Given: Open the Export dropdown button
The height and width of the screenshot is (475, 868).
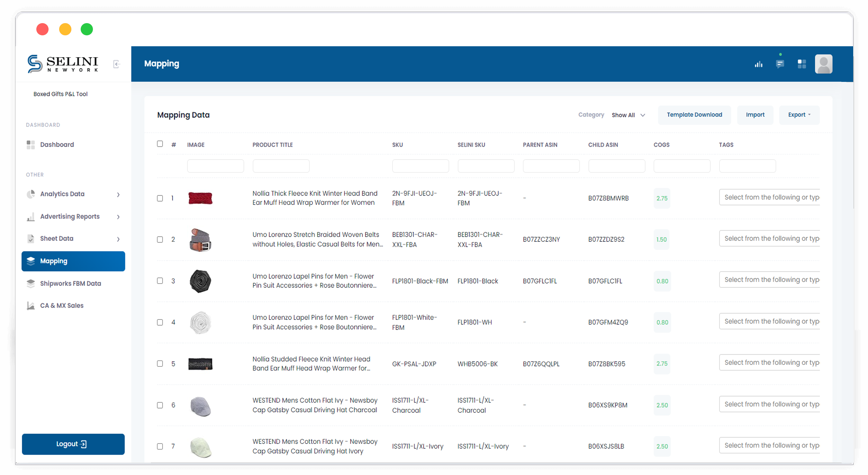Looking at the screenshot, I should 799,115.
